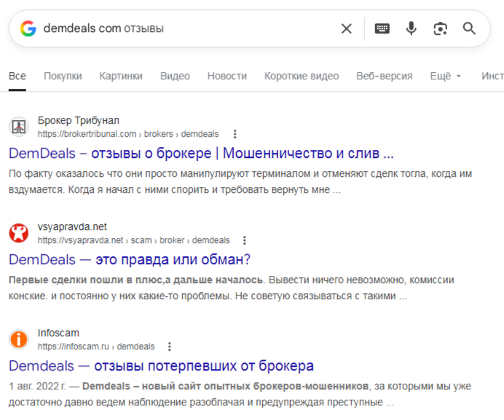Click the brokertribunal.com URL breadcrumb

128,134
